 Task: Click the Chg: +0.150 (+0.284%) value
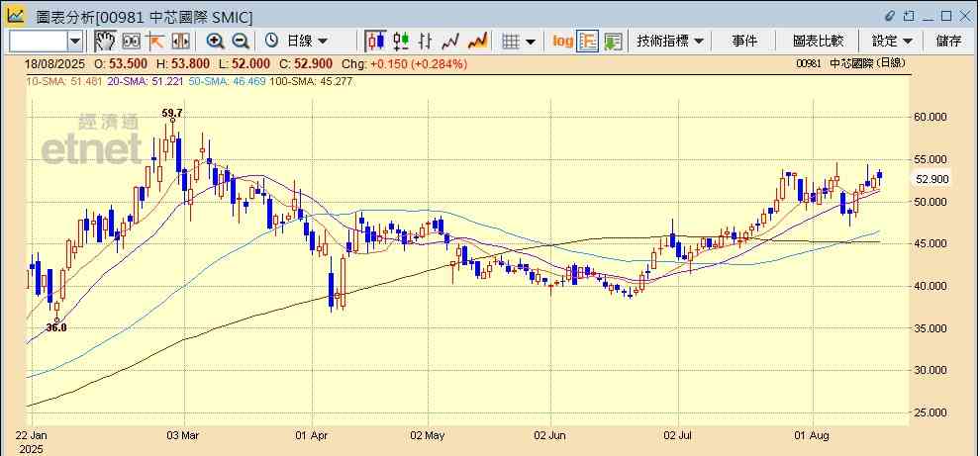[x=405, y=63]
